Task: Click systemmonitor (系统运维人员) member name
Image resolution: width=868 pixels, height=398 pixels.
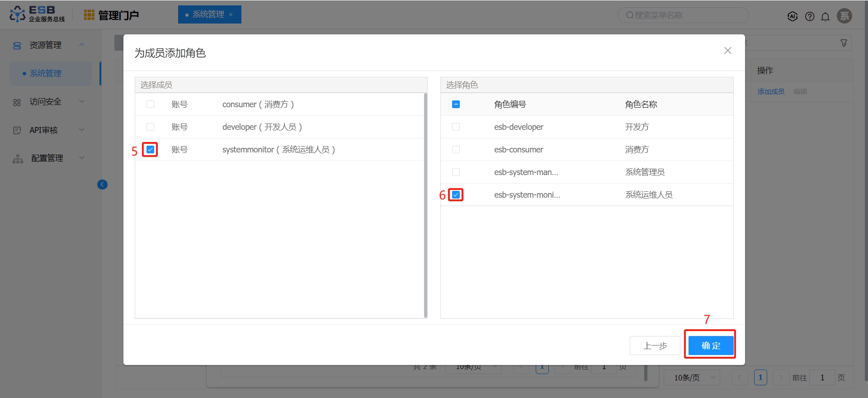Action: (279, 150)
